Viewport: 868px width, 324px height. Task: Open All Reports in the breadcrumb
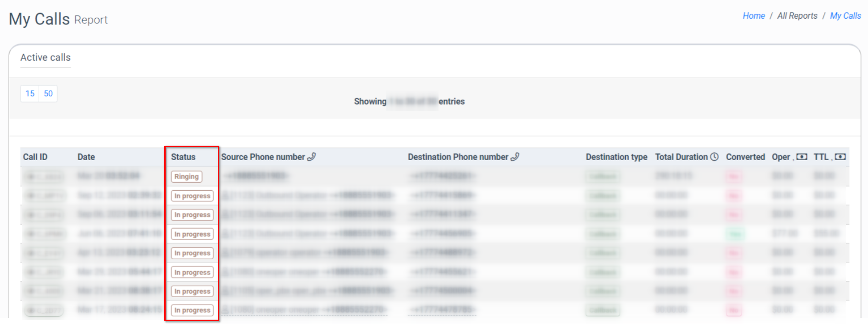point(797,16)
